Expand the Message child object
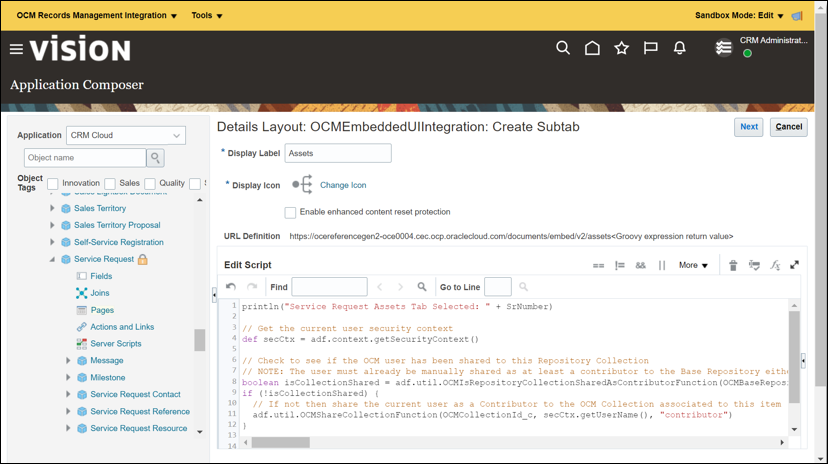 click(68, 361)
